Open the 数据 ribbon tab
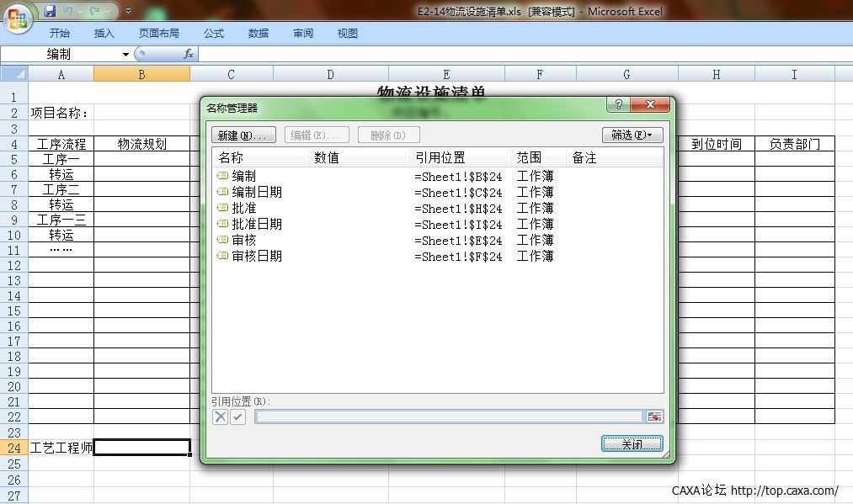 click(259, 33)
